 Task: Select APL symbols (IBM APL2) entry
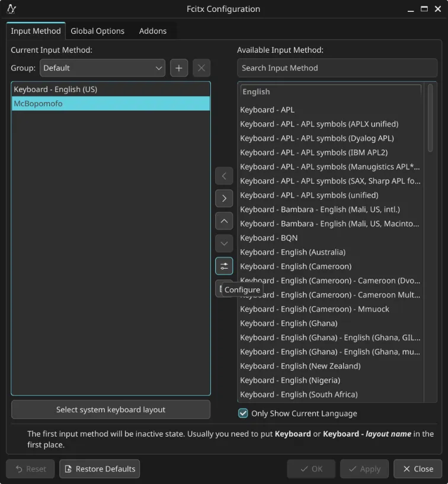[331, 152]
